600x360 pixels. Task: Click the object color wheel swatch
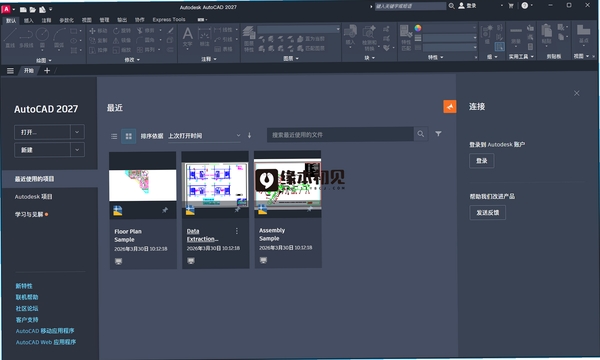(x=418, y=28)
